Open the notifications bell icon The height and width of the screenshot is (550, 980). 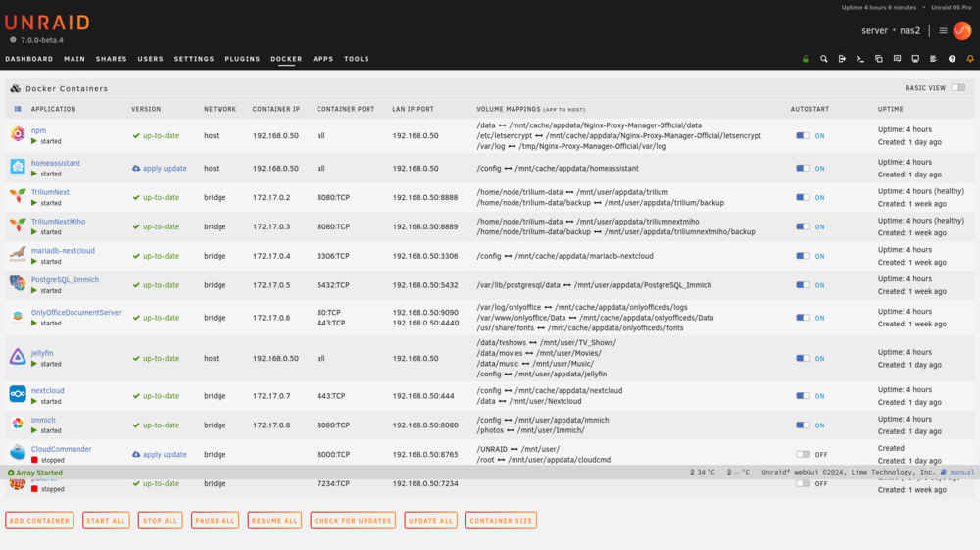[970, 59]
